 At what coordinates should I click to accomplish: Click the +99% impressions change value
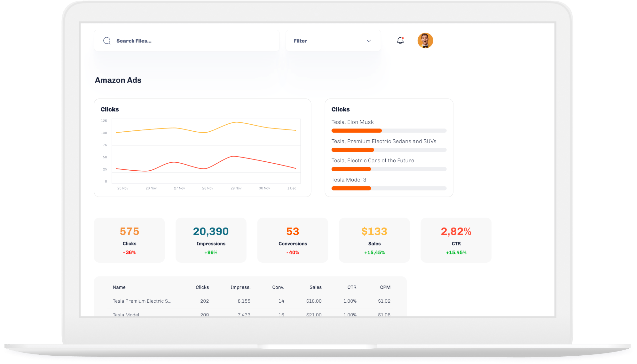click(211, 252)
